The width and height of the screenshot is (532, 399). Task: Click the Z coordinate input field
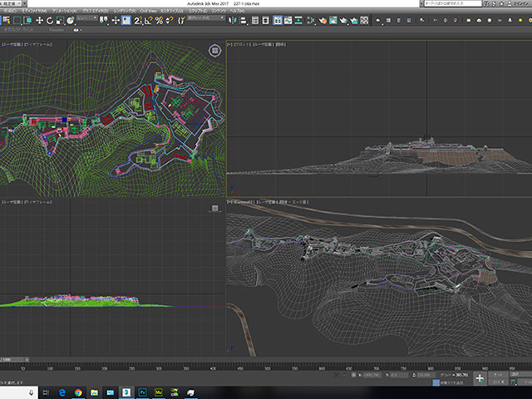[x=426, y=375]
